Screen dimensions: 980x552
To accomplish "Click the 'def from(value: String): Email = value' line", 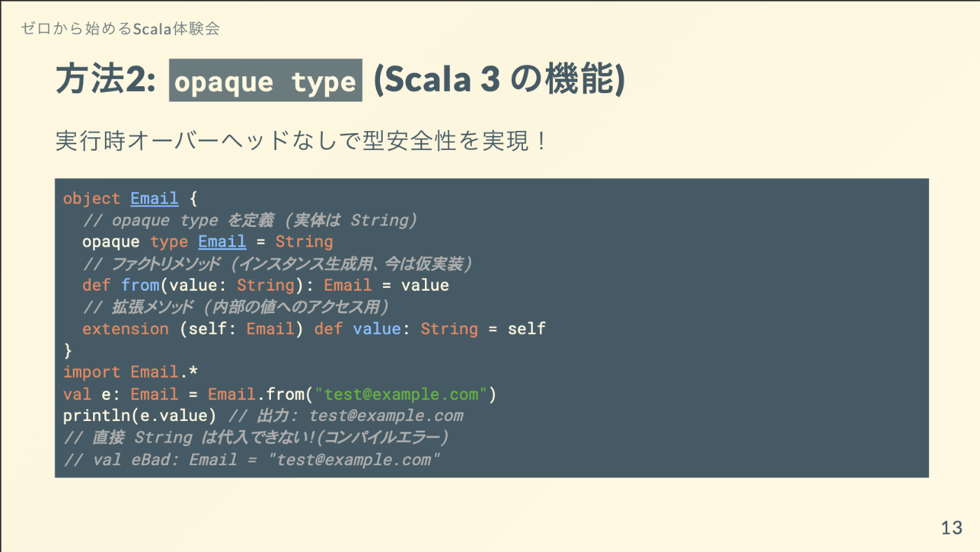I will coord(266,285).
